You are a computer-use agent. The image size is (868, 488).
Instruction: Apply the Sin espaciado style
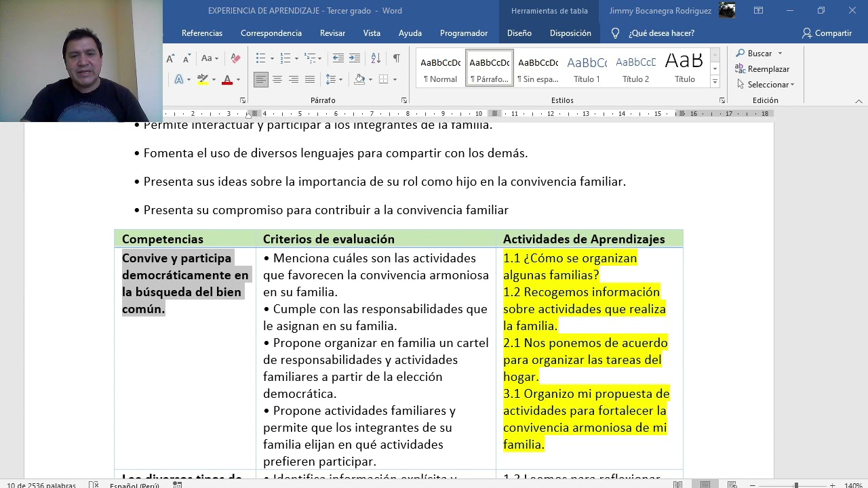pos(538,68)
